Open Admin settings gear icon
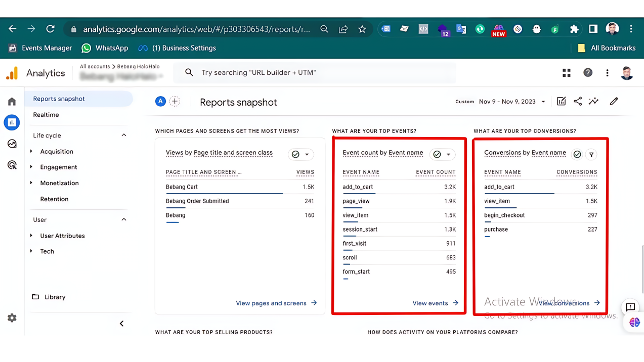Viewport: 644px width, 362px height. tap(12, 318)
